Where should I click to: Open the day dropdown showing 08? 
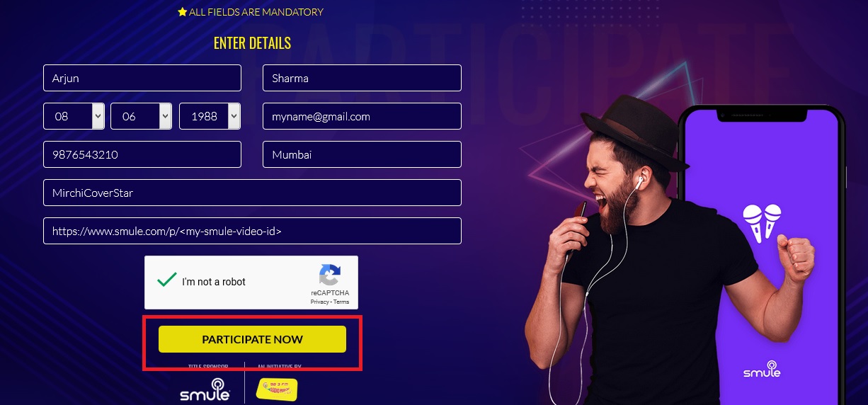click(x=74, y=116)
